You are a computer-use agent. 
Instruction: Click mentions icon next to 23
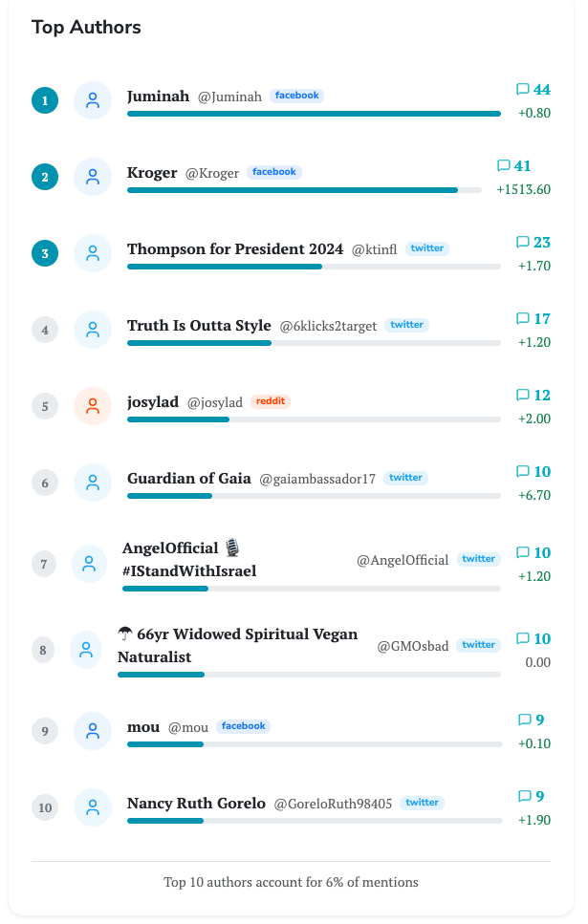522,243
